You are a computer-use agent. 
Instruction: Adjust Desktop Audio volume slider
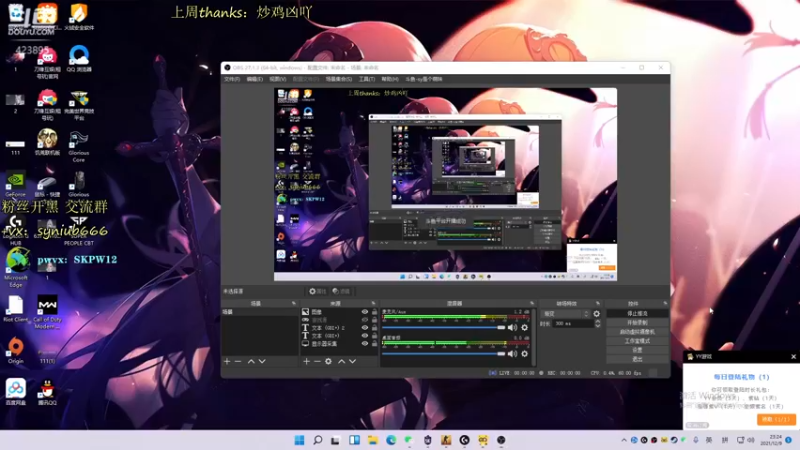pos(443,354)
